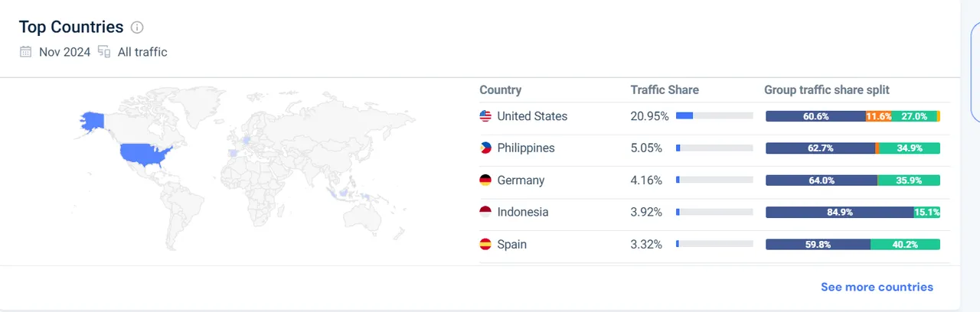Click the devices icon beside All traffic

(x=104, y=52)
